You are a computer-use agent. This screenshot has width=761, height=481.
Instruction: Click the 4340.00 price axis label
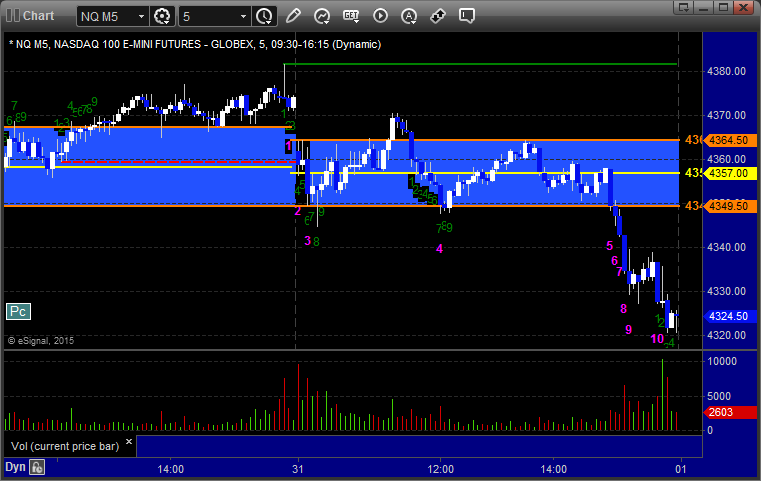tap(726, 248)
